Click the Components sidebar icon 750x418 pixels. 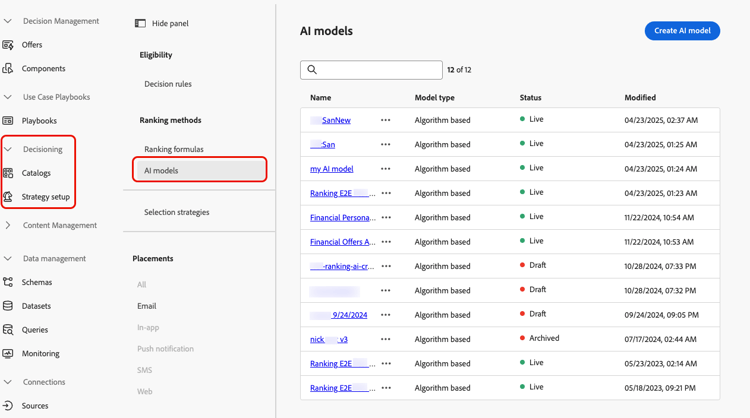[8, 69]
